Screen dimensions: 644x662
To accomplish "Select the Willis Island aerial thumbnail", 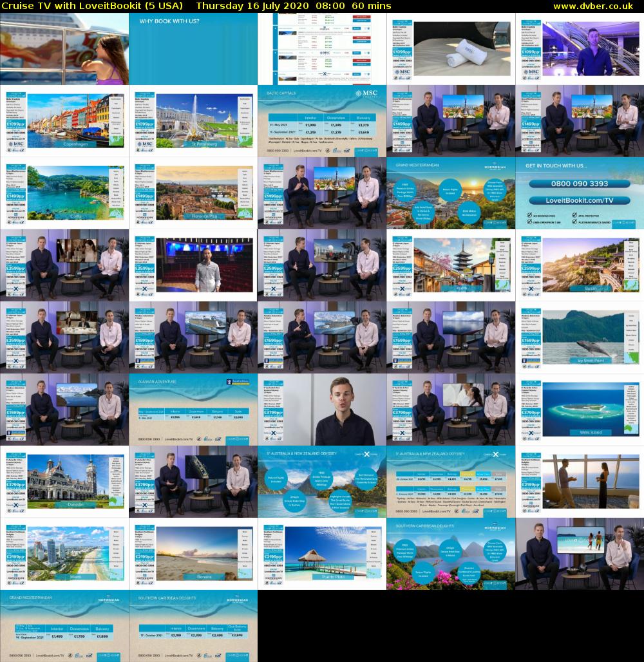I will click(580, 410).
